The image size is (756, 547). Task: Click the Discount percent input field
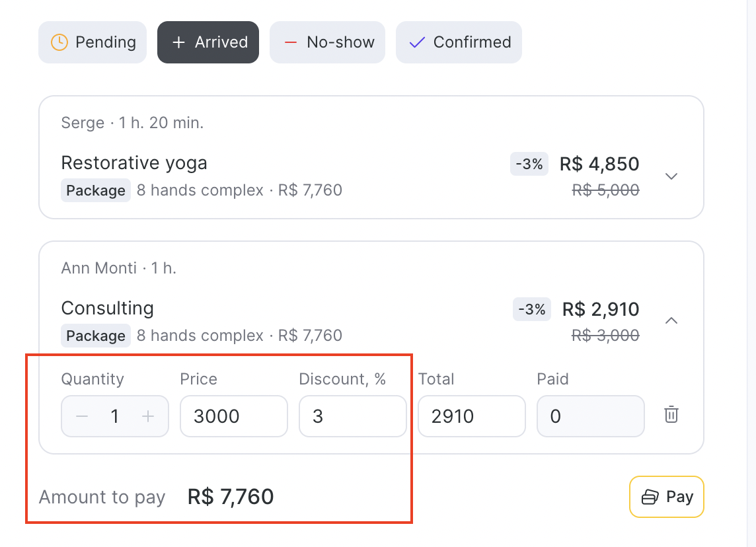[352, 416]
